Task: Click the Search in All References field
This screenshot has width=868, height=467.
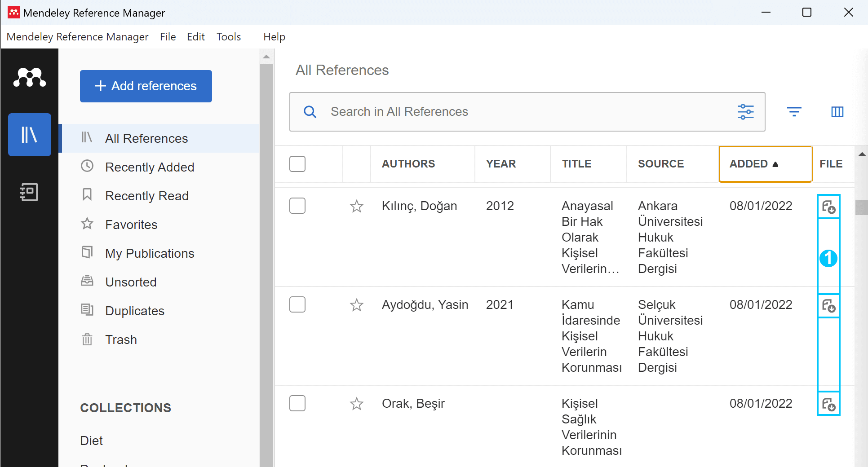Action: tap(527, 112)
